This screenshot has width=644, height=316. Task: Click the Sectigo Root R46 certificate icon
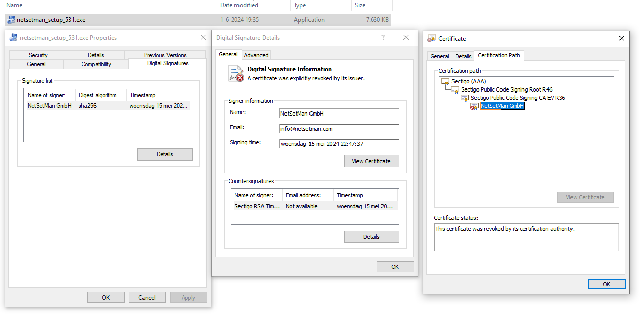(x=455, y=89)
